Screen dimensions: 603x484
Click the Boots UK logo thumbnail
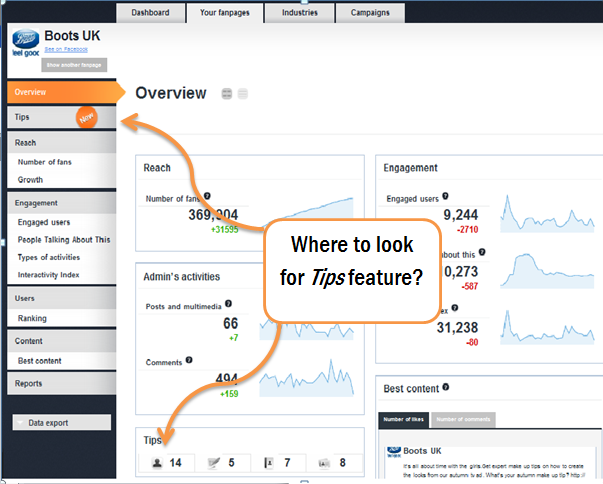point(23,46)
